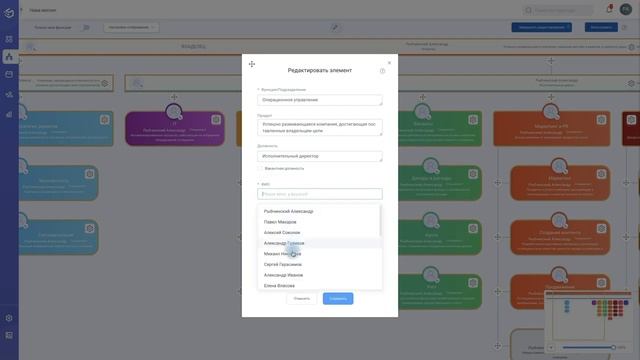Click the Отменить button
The width and height of the screenshot is (640, 360).
[x=302, y=298]
